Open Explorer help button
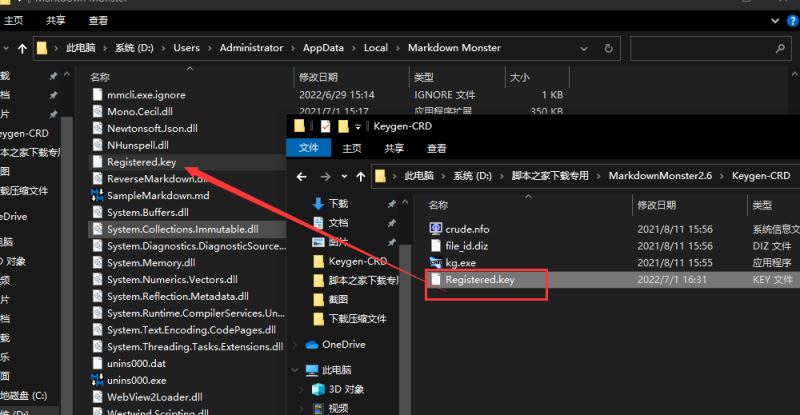 click(x=793, y=21)
